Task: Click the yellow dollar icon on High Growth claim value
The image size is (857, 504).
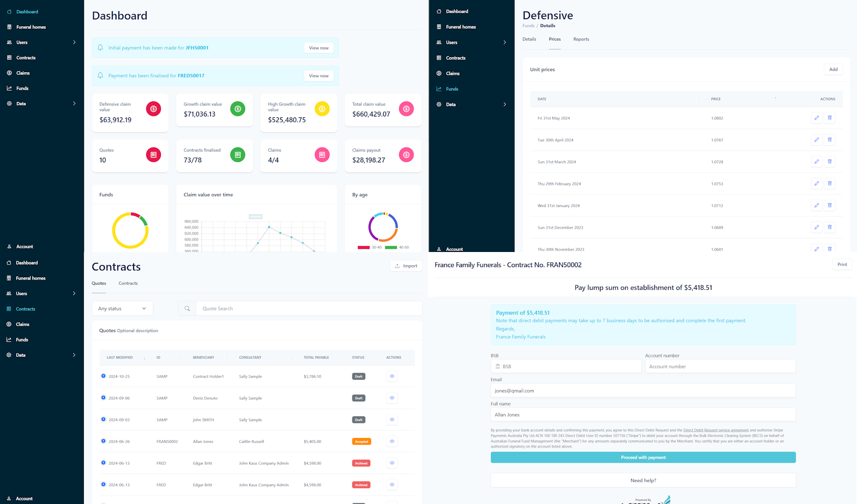Action: [322, 109]
